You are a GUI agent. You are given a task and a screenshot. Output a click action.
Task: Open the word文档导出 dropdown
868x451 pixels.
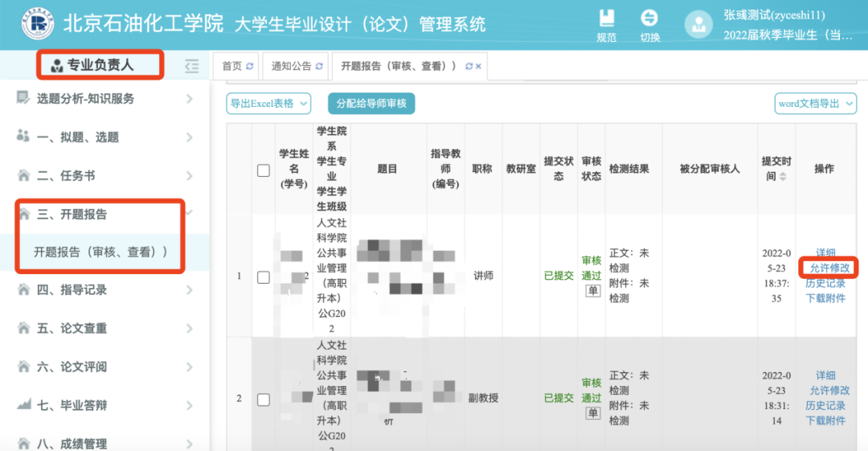pyautogui.click(x=813, y=103)
